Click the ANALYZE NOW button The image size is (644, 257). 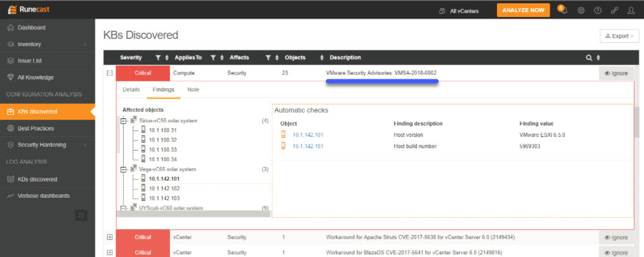524,10
